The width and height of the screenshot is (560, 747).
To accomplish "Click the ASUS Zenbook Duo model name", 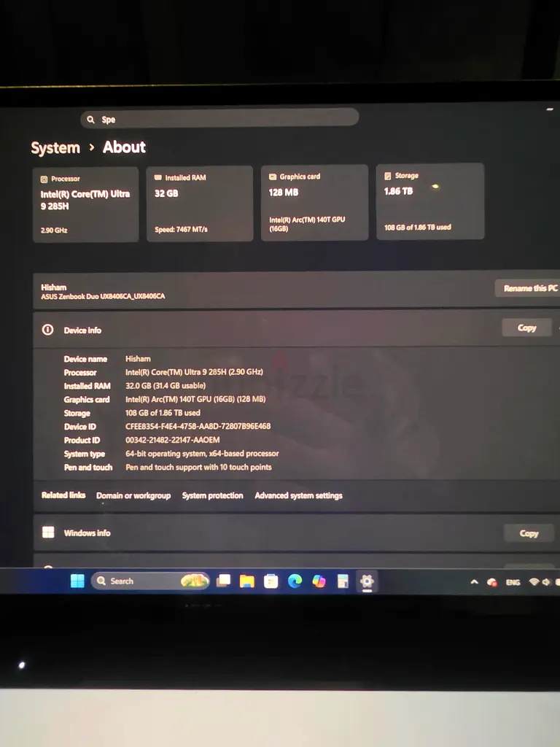I will [x=103, y=296].
